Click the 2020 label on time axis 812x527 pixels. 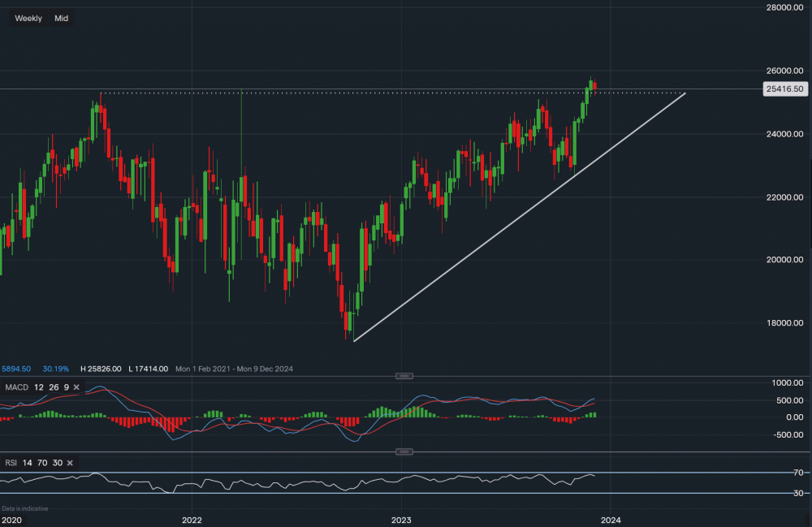[11, 520]
